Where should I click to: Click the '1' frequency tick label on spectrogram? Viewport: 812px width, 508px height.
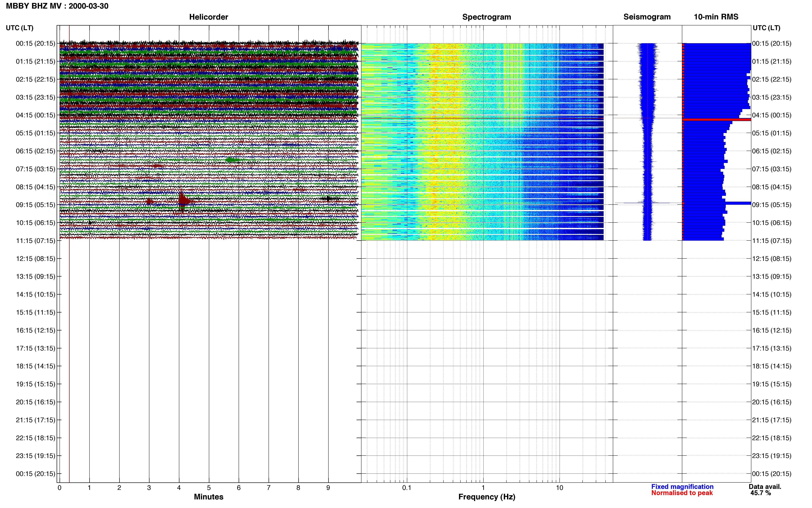tap(483, 487)
